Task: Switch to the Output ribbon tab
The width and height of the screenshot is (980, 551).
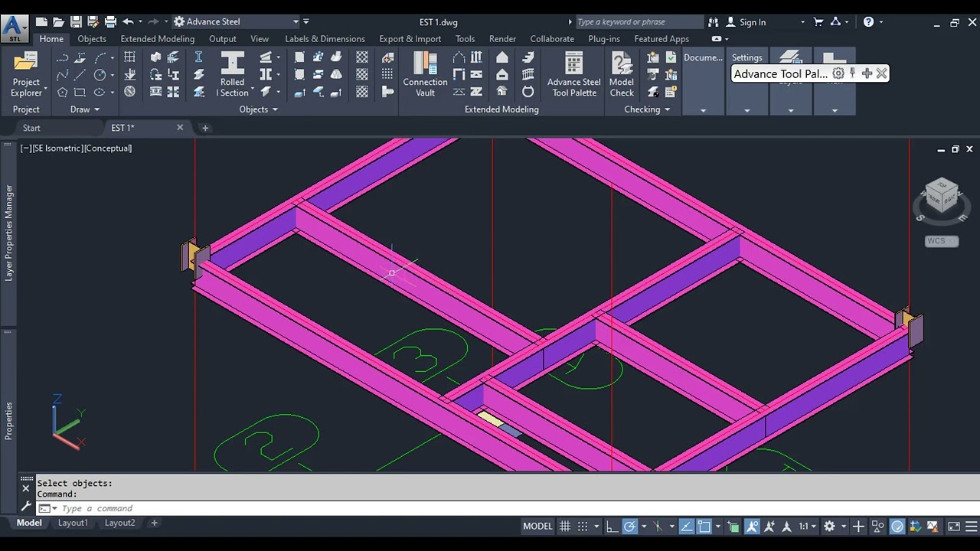Action: coord(223,39)
